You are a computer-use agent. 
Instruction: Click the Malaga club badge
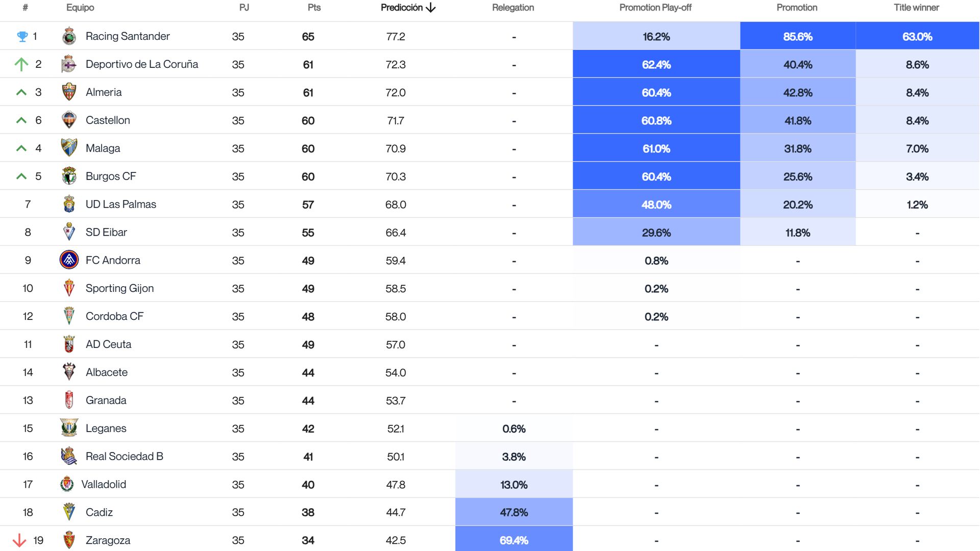pos(69,148)
